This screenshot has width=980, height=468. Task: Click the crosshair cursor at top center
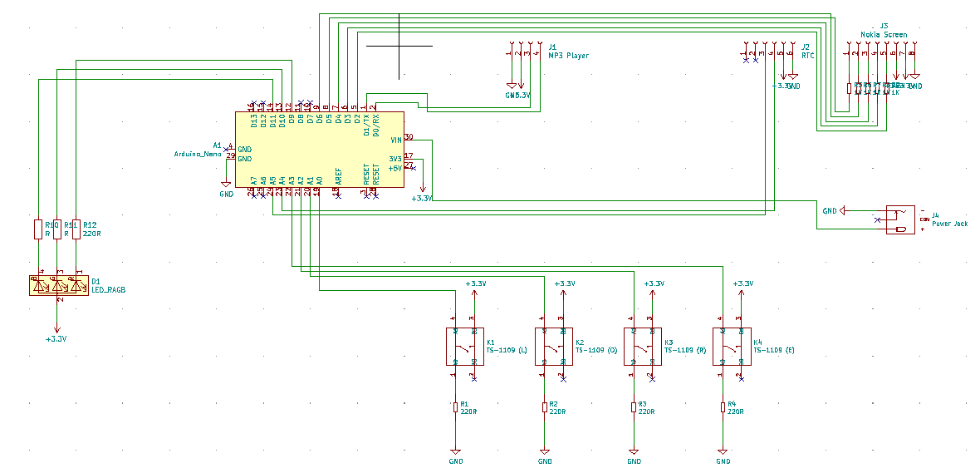point(399,45)
